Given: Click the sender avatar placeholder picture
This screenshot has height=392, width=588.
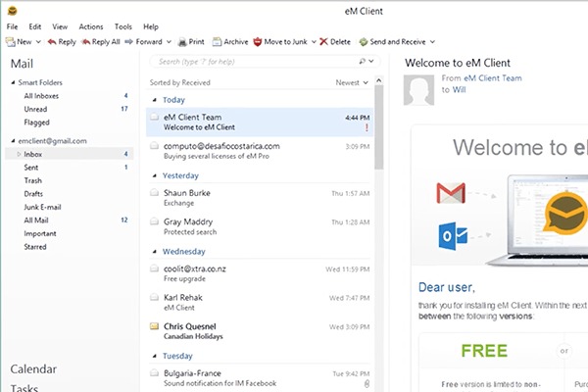Looking at the screenshot, I should 418,90.
